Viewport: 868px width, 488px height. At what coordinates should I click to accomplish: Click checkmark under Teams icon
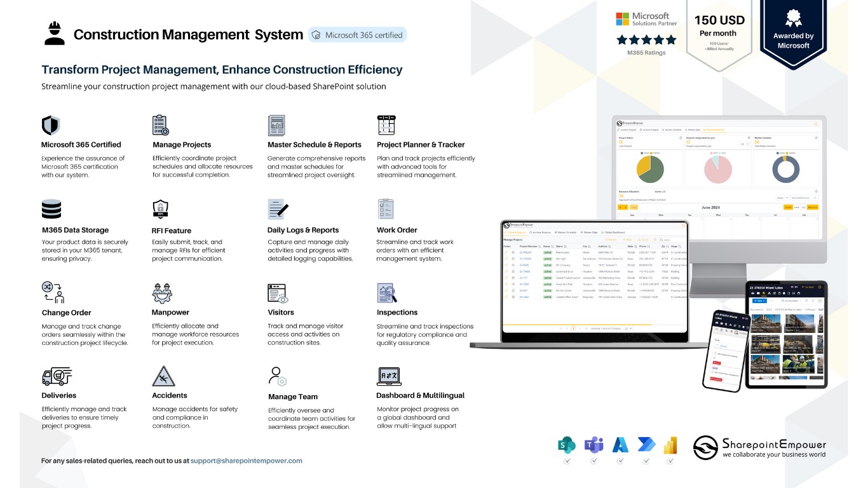(593, 461)
